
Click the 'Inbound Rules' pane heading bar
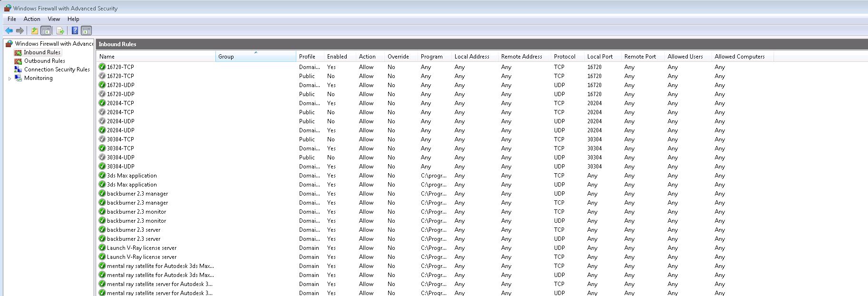coord(481,44)
